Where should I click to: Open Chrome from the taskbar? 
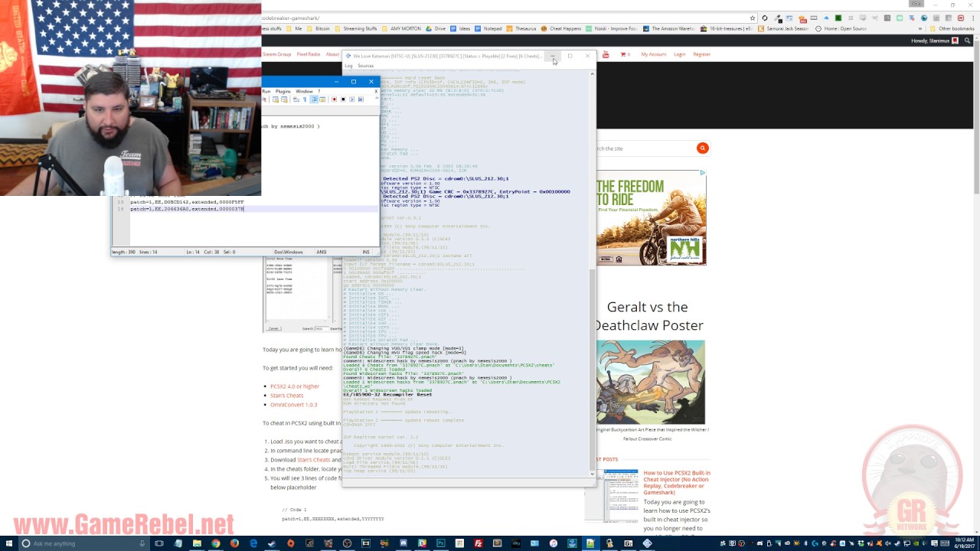tap(216, 543)
